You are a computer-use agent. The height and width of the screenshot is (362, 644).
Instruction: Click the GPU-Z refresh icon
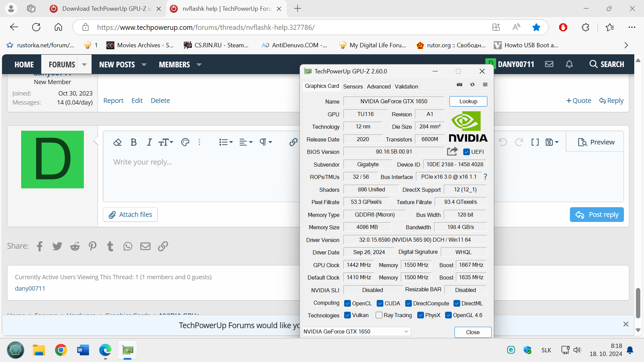tap(472, 85)
